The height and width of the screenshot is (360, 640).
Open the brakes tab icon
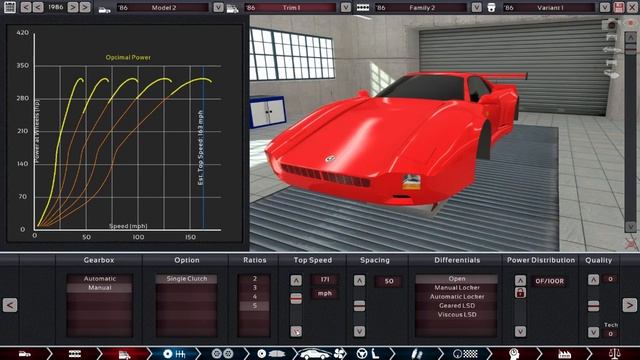click(x=271, y=354)
